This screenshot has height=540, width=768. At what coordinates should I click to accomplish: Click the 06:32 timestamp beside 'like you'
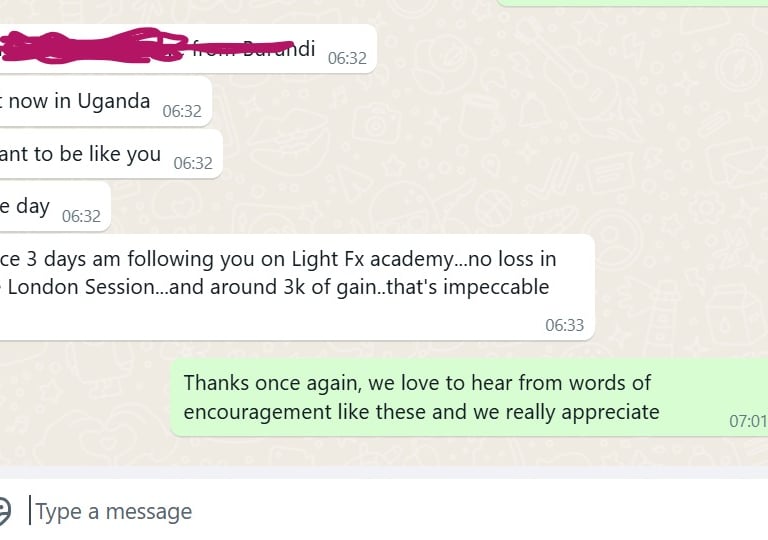click(x=193, y=163)
